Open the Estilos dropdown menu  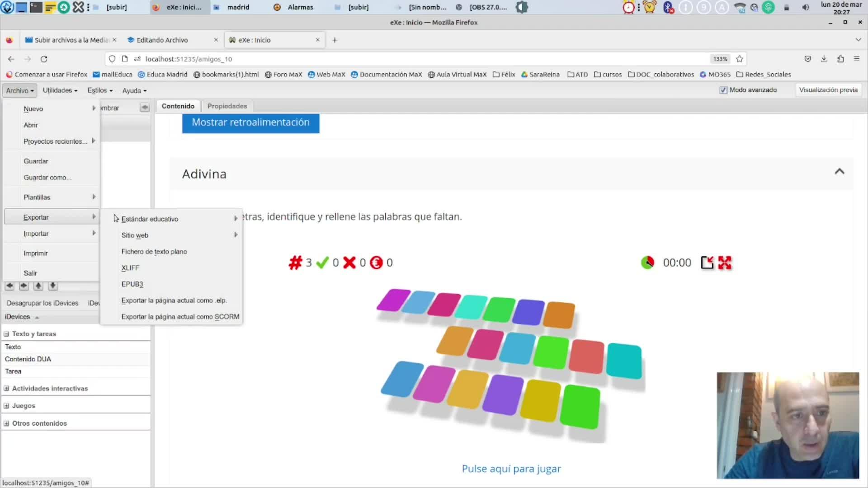(99, 90)
